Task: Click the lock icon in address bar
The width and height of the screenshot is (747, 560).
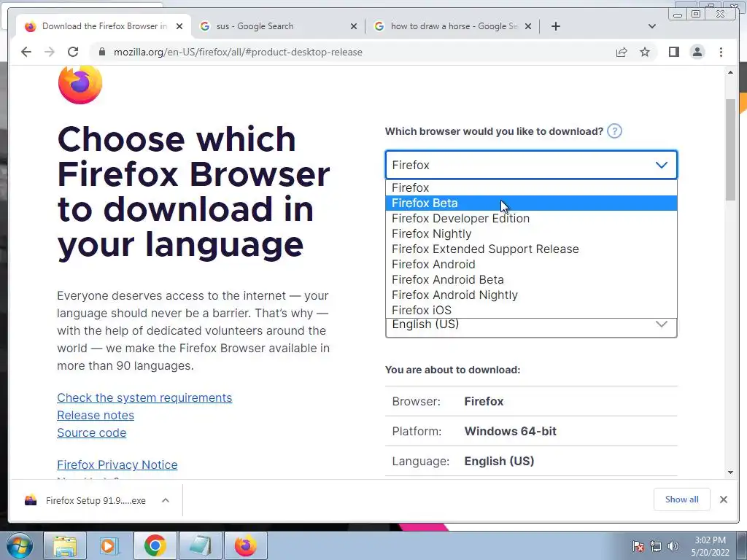Action: (102, 52)
